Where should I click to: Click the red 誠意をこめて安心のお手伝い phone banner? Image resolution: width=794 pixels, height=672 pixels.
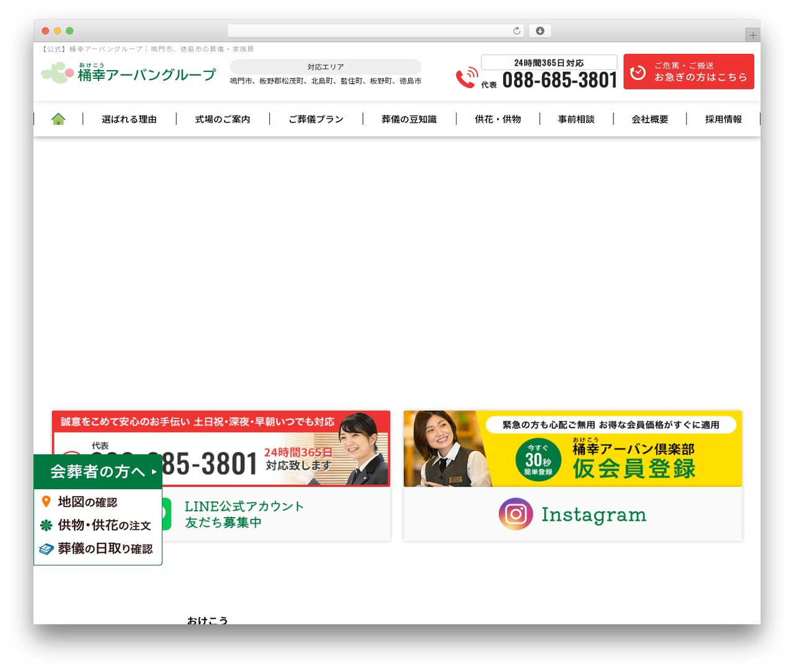221,448
